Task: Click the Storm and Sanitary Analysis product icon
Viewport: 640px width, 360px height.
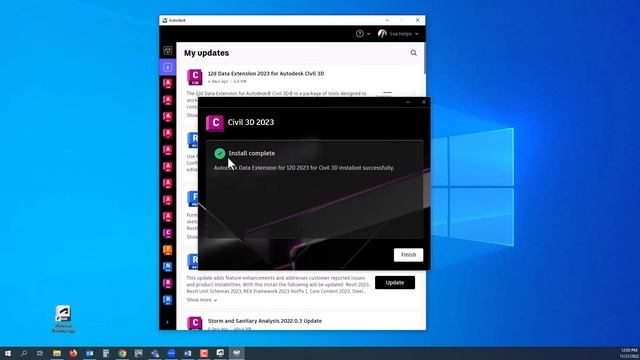Action: point(195,323)
